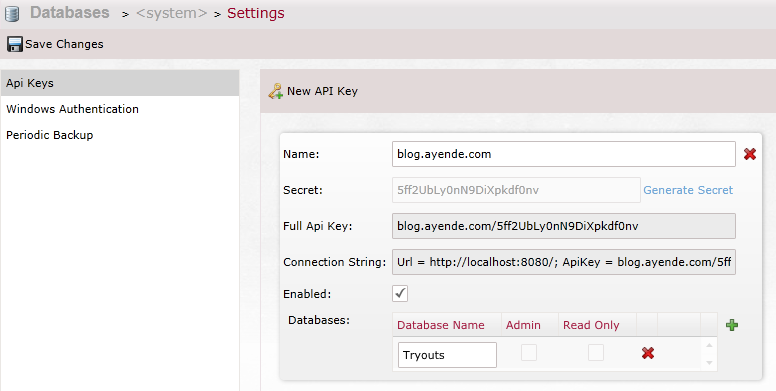The width and height of the screenshot is (776, 391).
Task: Click the New API Key key icon
Action: click(x=276, y=91)
